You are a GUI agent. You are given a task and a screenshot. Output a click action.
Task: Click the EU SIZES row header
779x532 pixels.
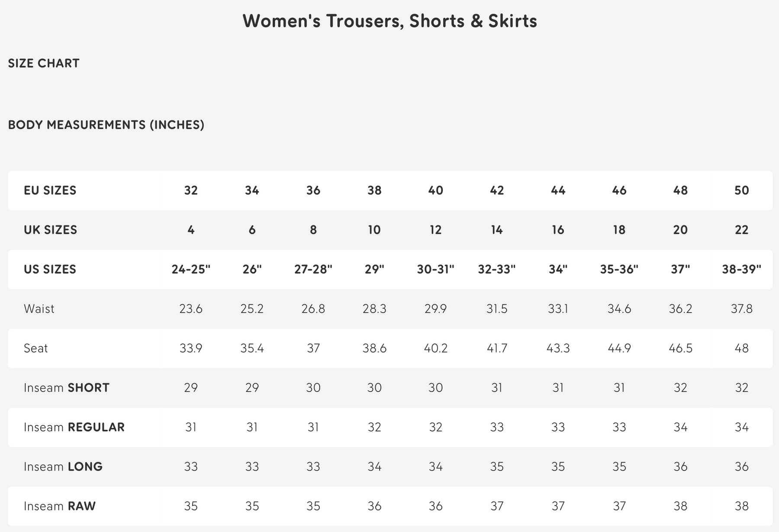50,190
